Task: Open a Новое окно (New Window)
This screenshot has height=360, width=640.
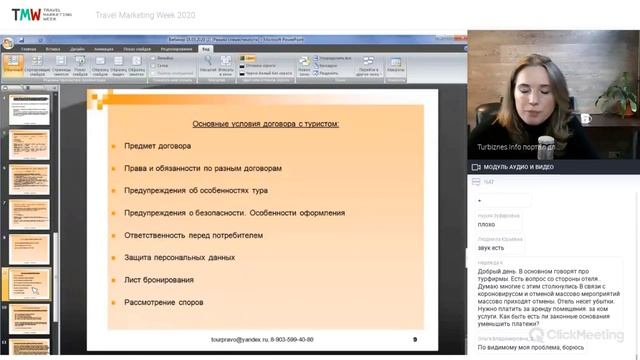Action: coord(304,65)
